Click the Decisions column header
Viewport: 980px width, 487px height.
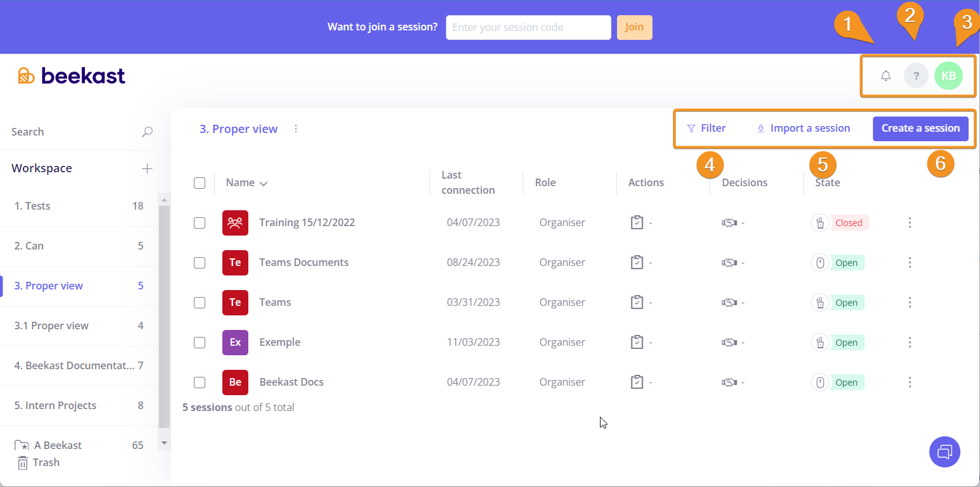(x=744, y=182)
